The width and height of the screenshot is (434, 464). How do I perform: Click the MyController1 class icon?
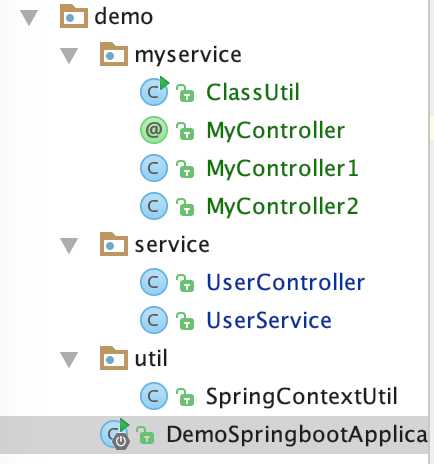coord(154,168)
